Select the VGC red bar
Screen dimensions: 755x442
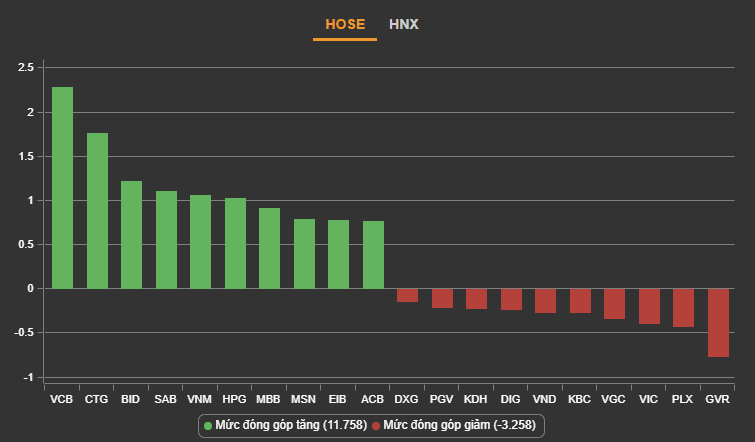(x=614, y=303)
